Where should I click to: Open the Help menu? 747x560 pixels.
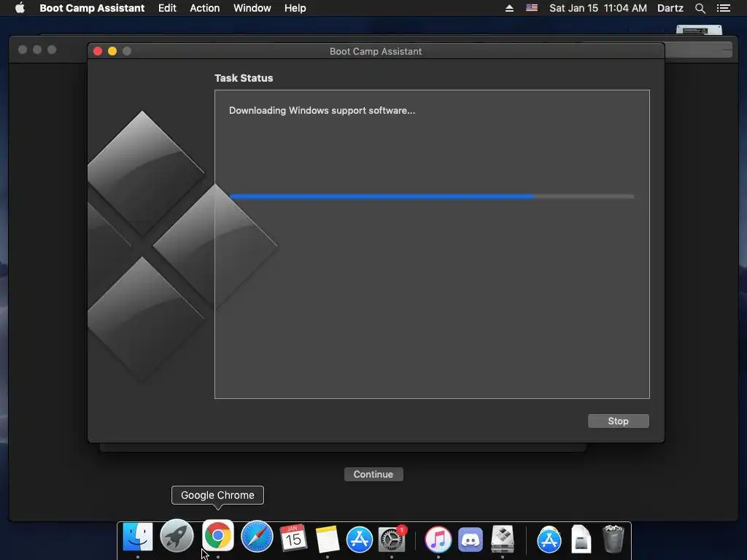[x=295, y=8]
